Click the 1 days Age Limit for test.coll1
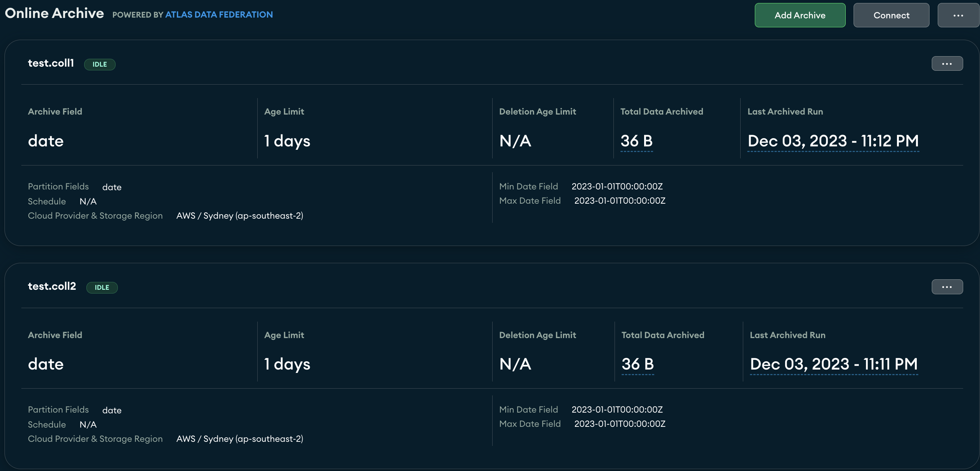 point(287,141)
